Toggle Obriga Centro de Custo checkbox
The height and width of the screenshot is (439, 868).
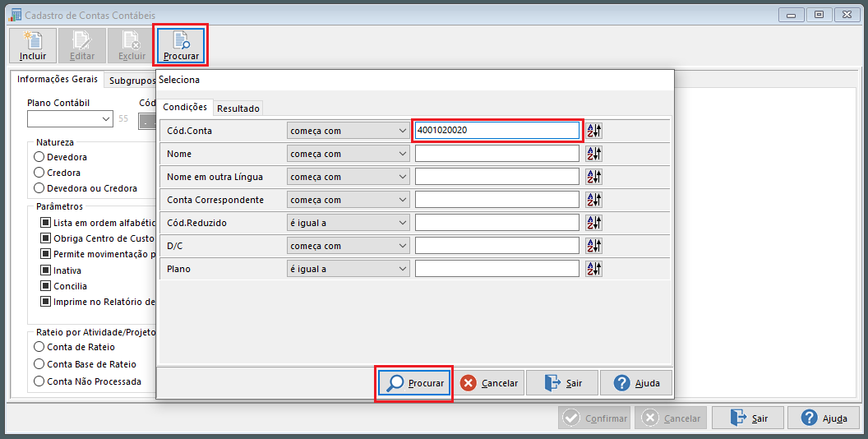click(45, 238)
